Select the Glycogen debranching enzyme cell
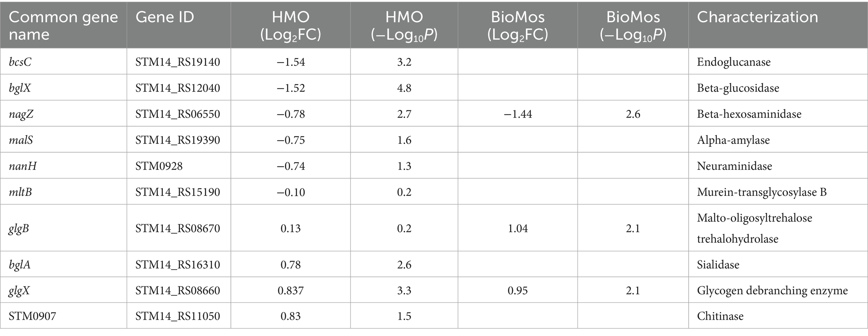 [x=772, y=291]
